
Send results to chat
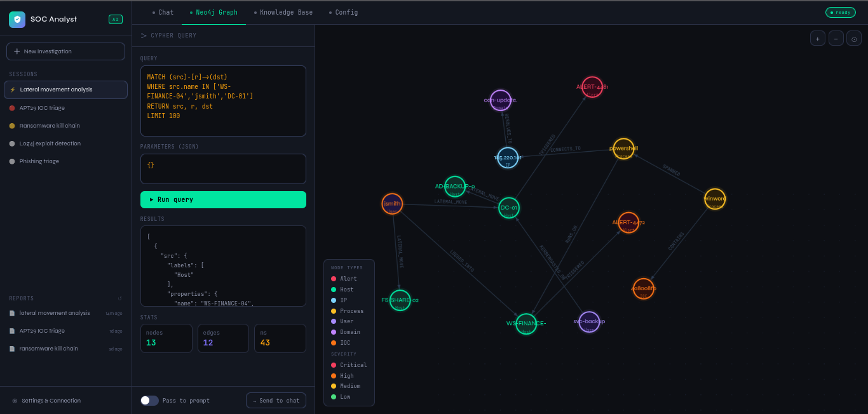click(276, 401)
